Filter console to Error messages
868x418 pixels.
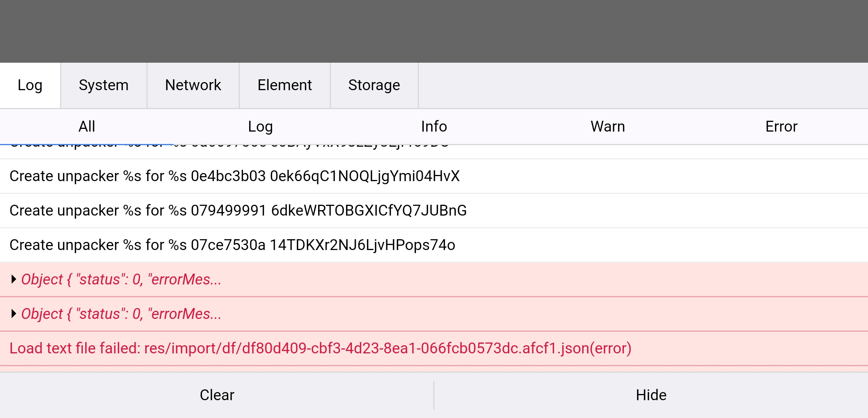pyautogui.click(x=781, y=127)
